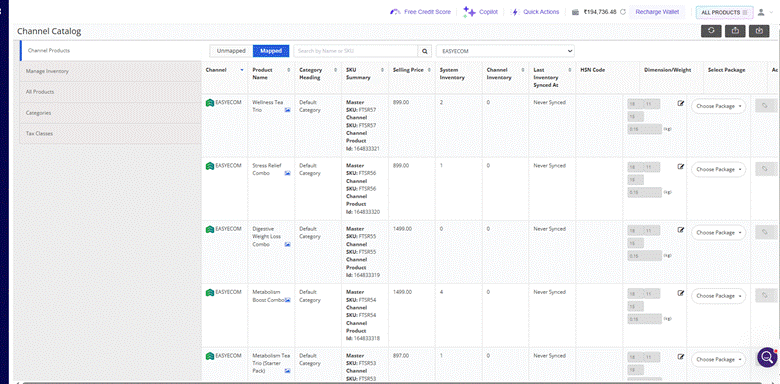Edit dimensions icon for Wellness Tea Trio

click(681, 103)
